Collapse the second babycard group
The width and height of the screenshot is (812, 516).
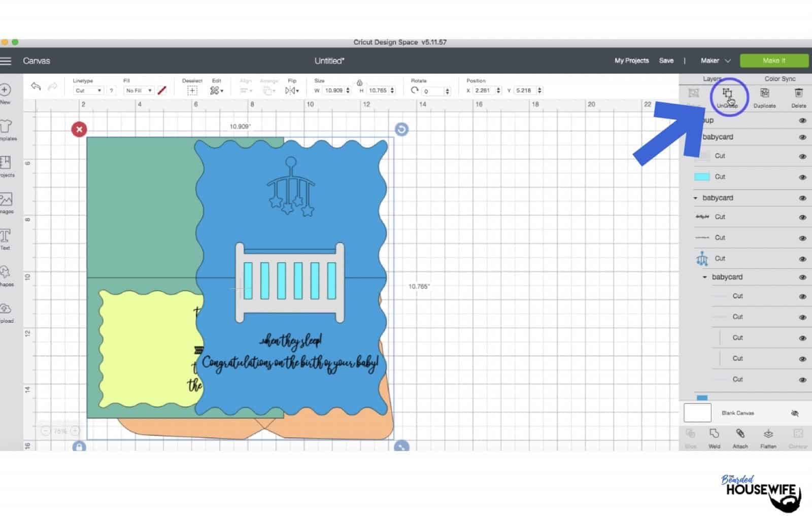(x=696, y=198)
